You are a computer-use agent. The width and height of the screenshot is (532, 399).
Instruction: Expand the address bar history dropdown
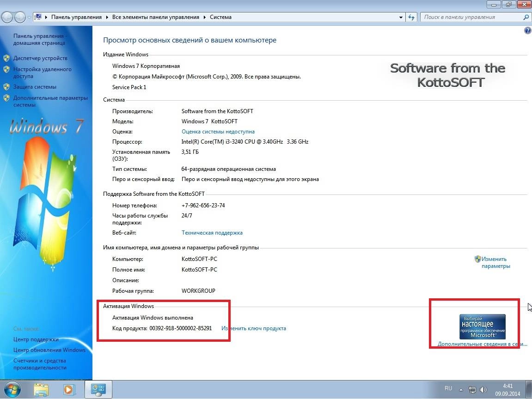[x=401, y=17]
